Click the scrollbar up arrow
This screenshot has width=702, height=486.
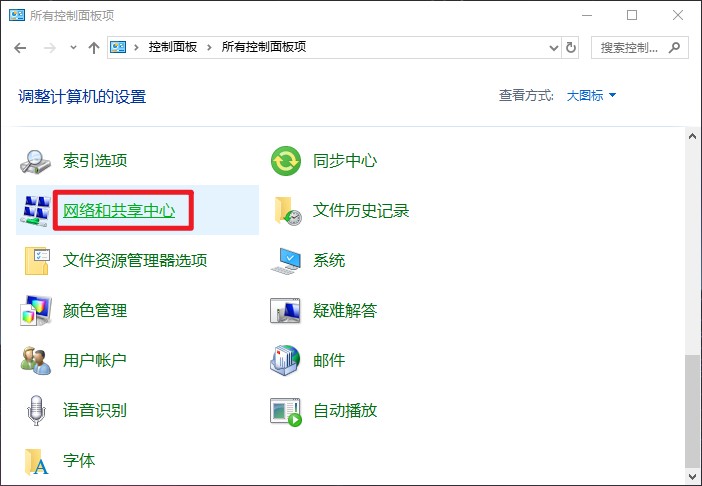693,136
